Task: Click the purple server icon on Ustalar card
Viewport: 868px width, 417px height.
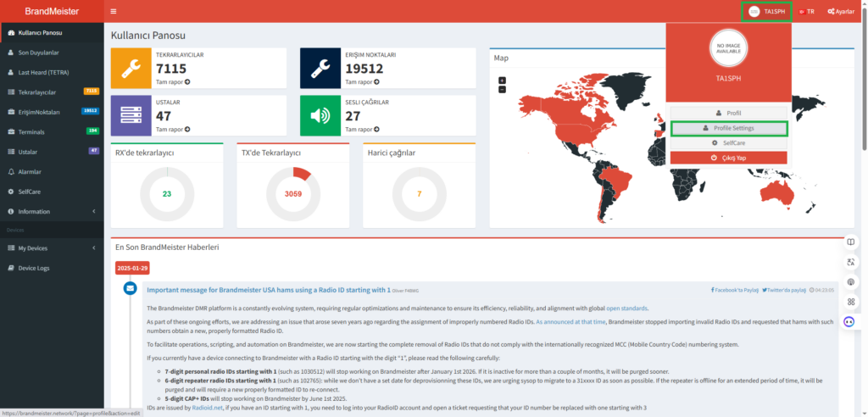Action: coord(131,116)
